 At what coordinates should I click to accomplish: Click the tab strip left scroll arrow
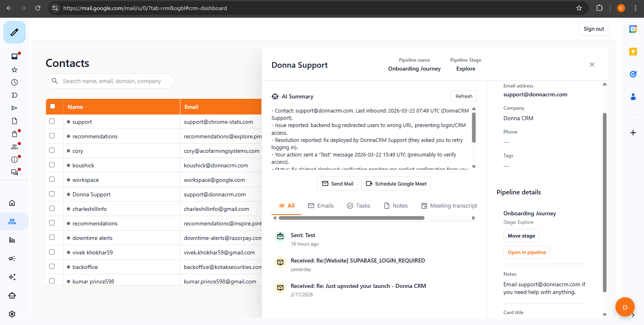coord(275,218)
